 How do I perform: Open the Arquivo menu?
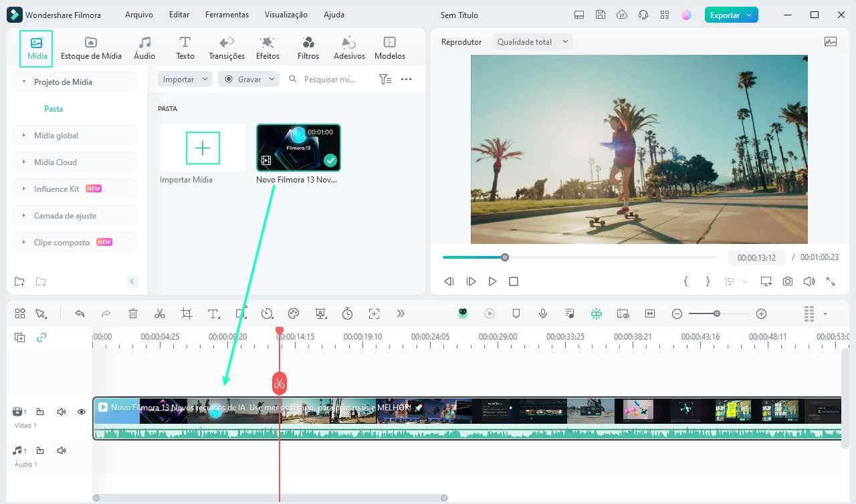coord(139,15)
